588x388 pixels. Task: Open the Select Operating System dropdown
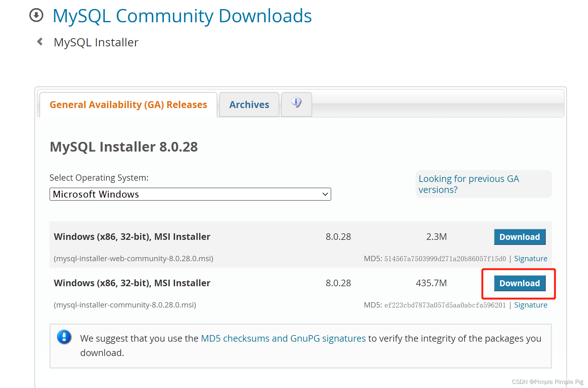(190, 194)
